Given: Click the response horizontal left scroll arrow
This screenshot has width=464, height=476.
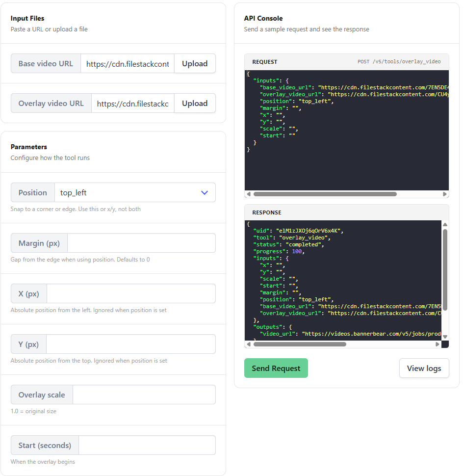Looking at the screenshot, I should click(x=249, y=344).
